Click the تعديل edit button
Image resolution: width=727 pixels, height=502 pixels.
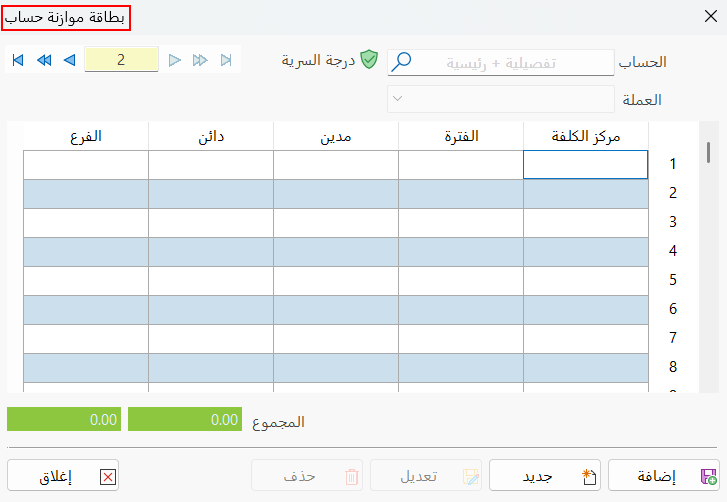pyautogui.click(x=426, y=475)
